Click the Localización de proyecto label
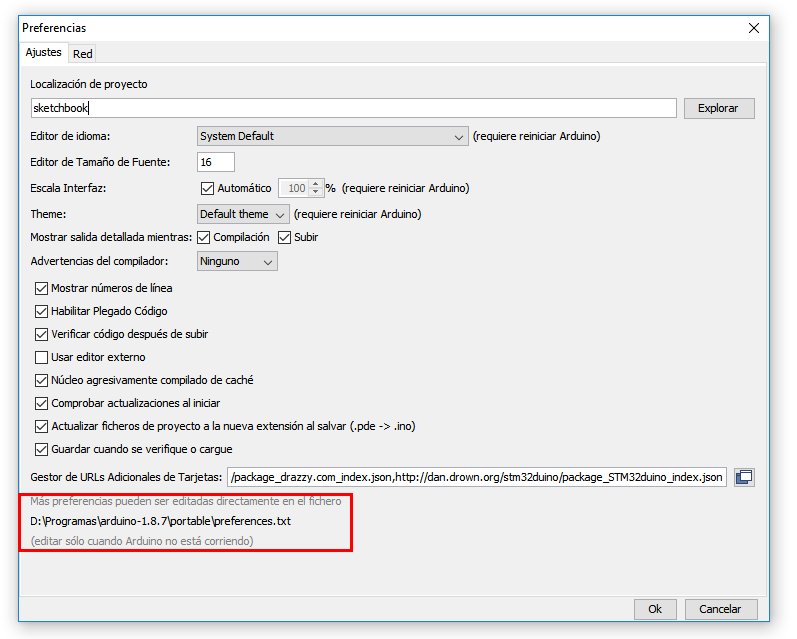 click(x=88, y=84)
